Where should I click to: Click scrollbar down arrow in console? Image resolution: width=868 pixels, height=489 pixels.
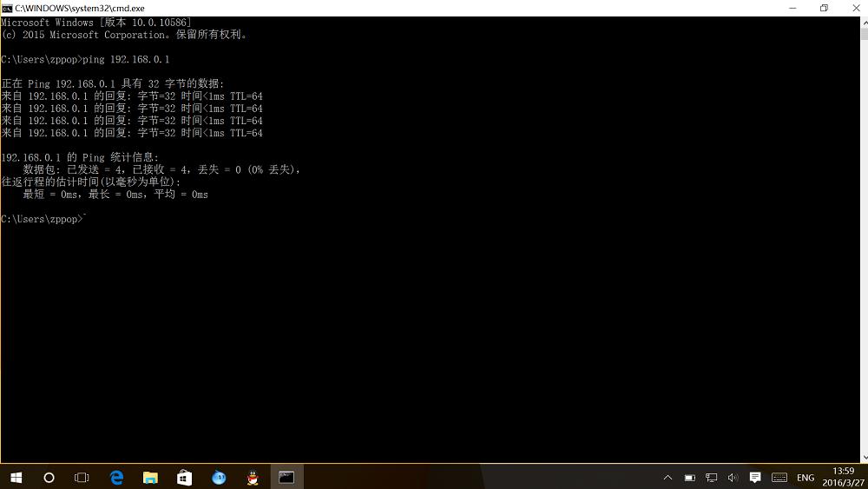pyautogui.click(x=865, y=458)
